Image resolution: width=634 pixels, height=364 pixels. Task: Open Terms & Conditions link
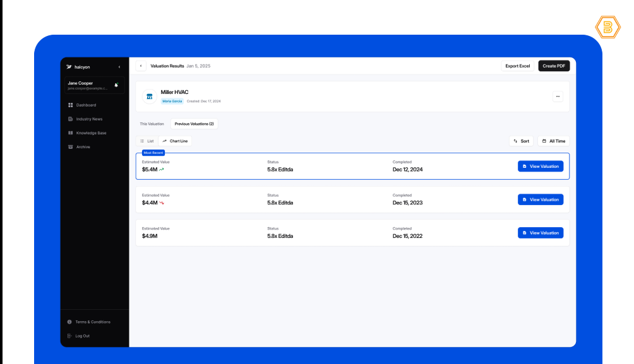click(x=92, y=322)
